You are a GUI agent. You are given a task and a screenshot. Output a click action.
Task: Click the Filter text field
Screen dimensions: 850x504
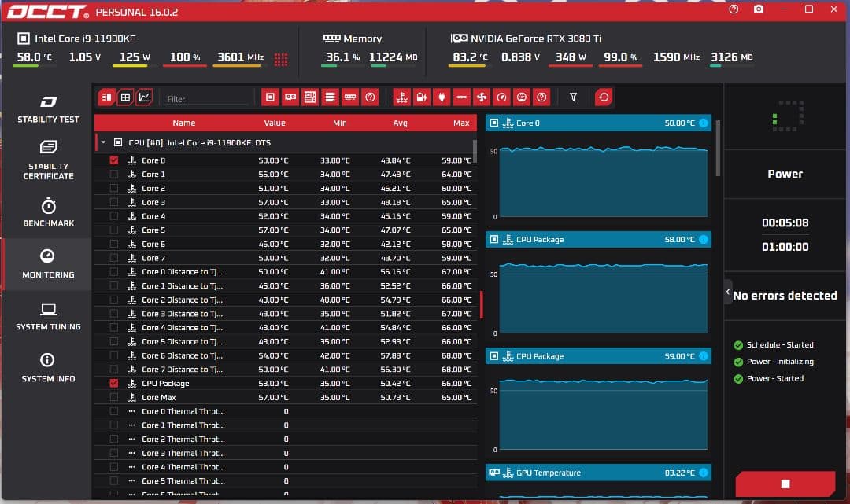pos(206,98)
